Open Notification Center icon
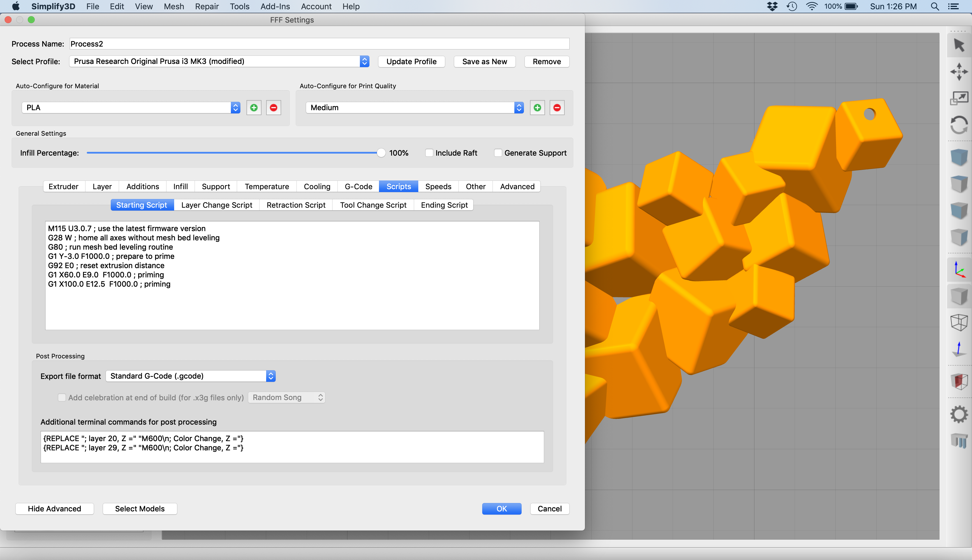Image resolution: width=972 pixels, height=560 pixels. (953, 7)
